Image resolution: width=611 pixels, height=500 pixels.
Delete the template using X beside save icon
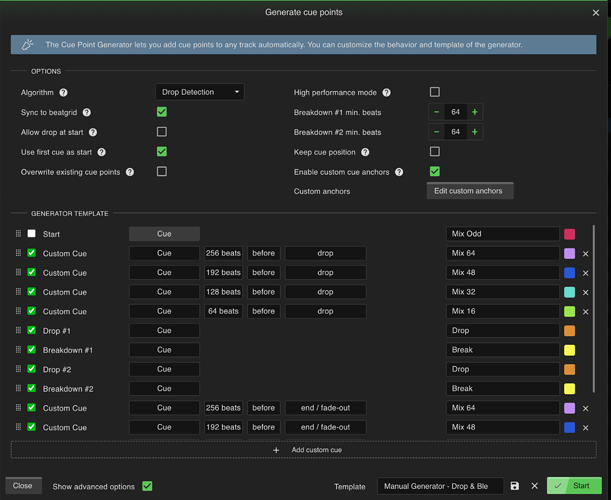tap(534, 486)
